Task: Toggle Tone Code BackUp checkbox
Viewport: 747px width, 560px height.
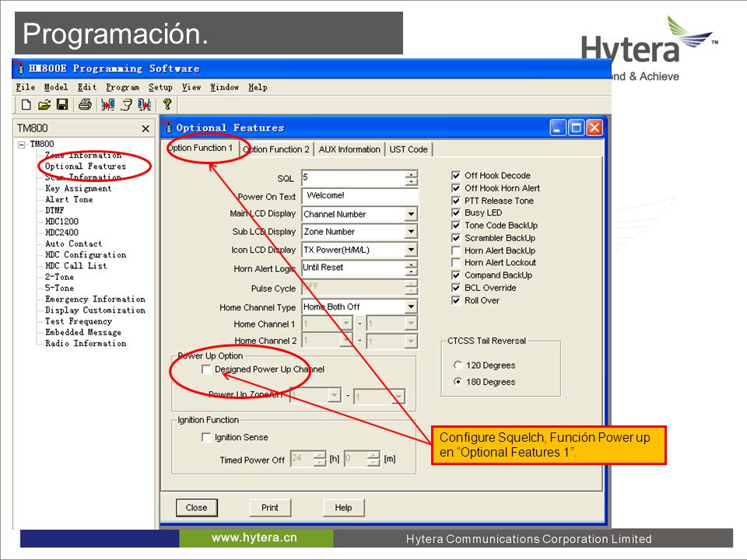Action: pyautogui.click(x=456, y=226)
